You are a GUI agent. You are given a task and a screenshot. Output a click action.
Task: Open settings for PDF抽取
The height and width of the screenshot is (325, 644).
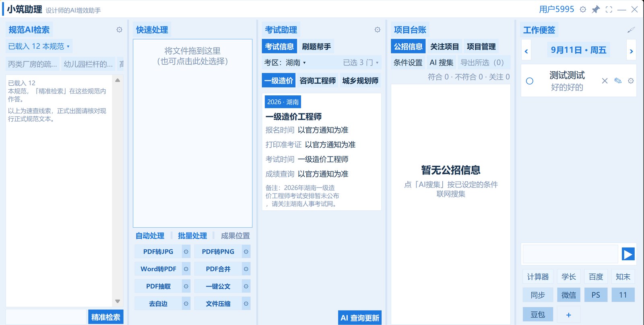coord(186,286)
